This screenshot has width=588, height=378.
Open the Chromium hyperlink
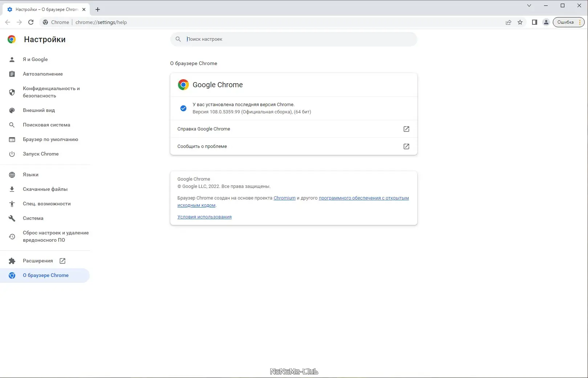tap(284, 198)
